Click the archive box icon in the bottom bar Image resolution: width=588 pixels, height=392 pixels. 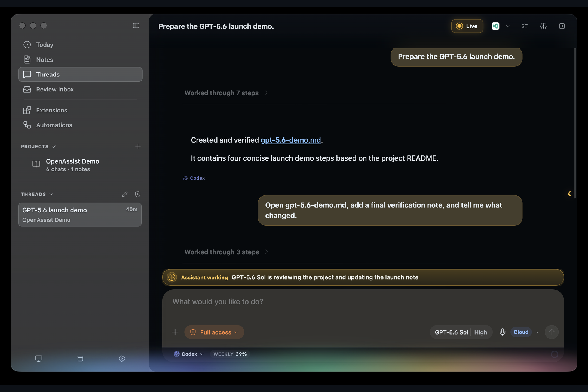click(80, 359)
